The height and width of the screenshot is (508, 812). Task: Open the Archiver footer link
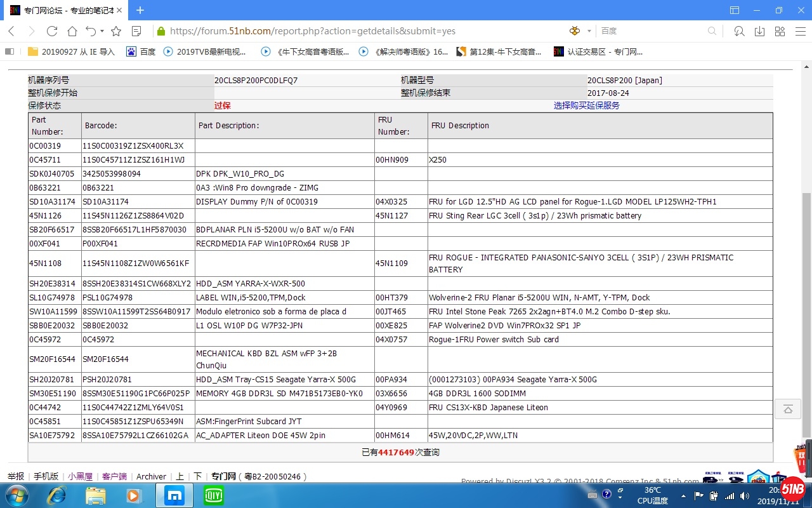(151, 476)
